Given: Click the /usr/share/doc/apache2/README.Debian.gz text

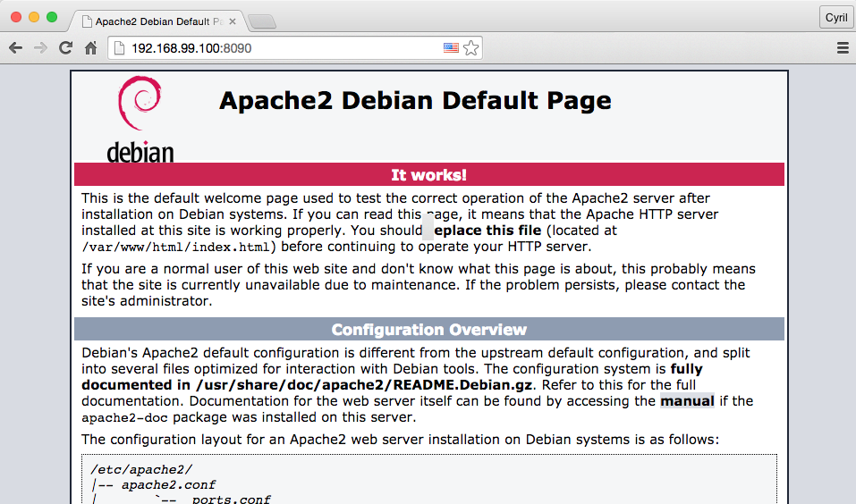Looking at the screenshot, I should coord(364,384).
